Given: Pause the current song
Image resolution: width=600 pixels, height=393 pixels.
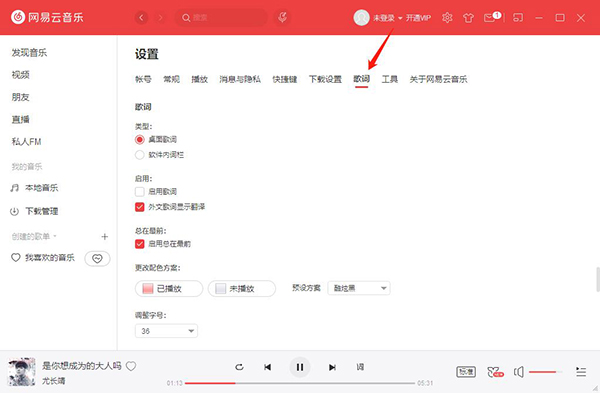Looking at the screenshot, I should [300, 367].
